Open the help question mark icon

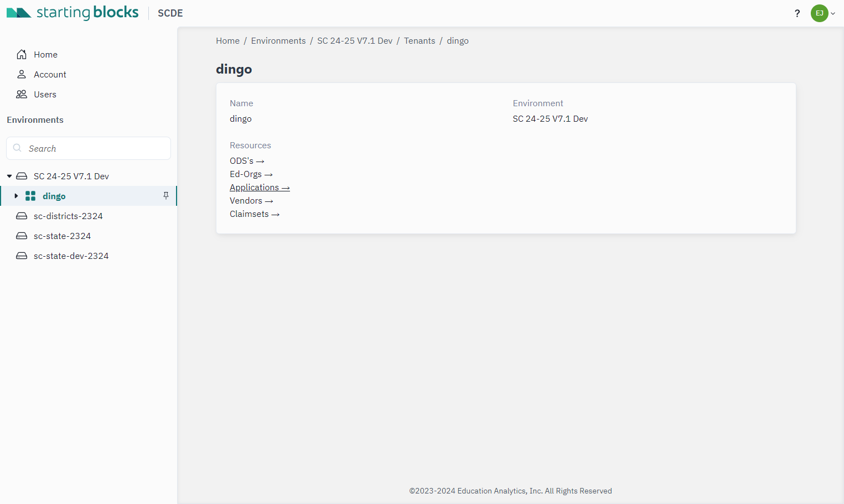pos(797,13)
